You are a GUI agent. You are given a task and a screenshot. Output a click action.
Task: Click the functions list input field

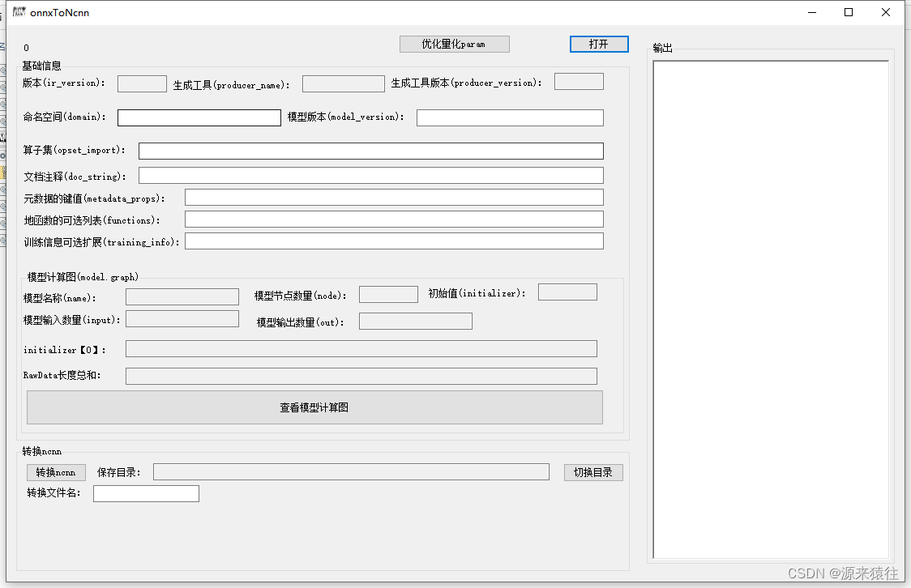394,219
